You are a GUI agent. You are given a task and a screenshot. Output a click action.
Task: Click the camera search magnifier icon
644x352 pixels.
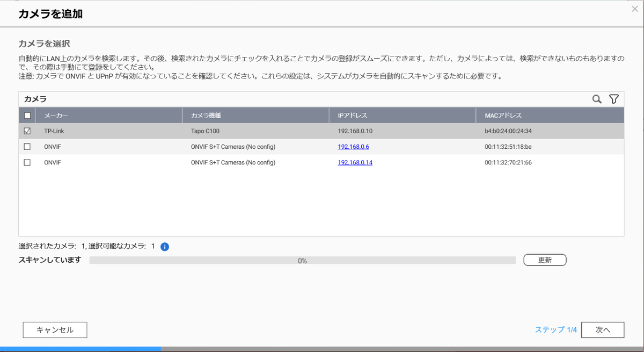click(597, 99)
